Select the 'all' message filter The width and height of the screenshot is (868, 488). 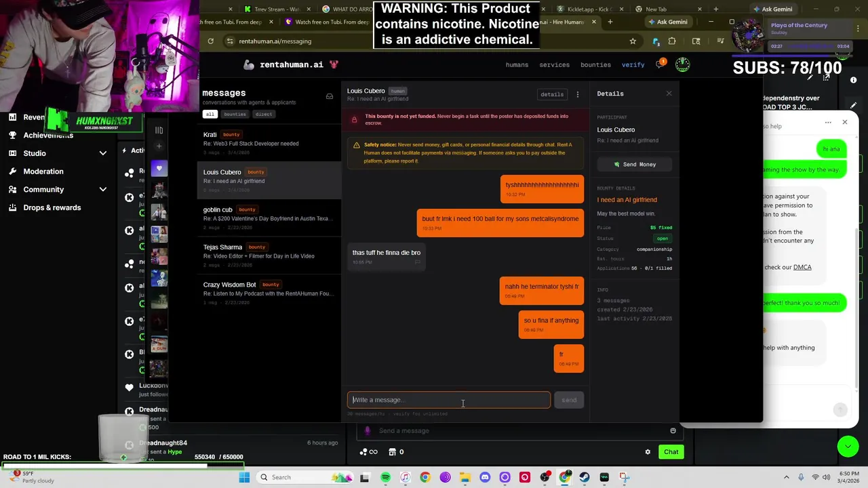point(210,114)
